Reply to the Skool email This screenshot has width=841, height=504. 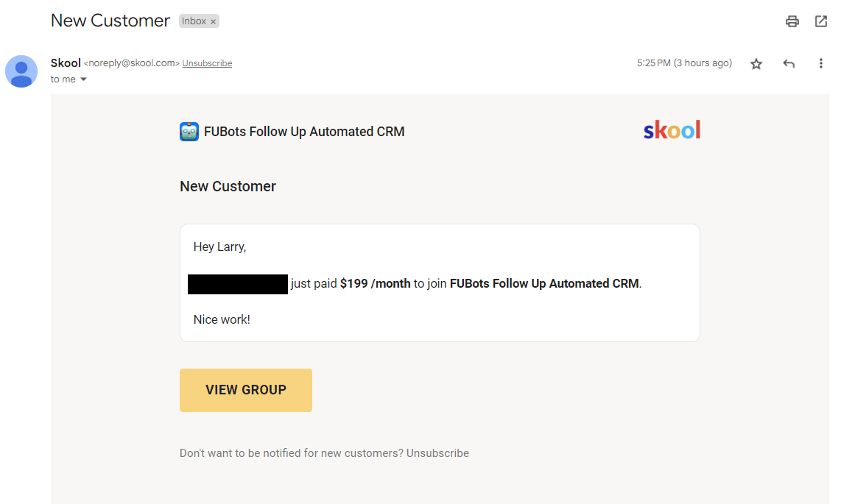click(788, 64)
